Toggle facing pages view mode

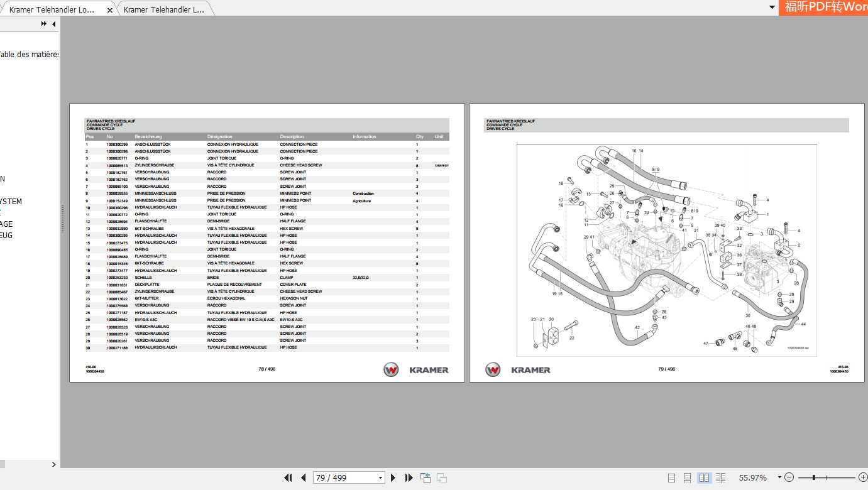pos(704,478)
